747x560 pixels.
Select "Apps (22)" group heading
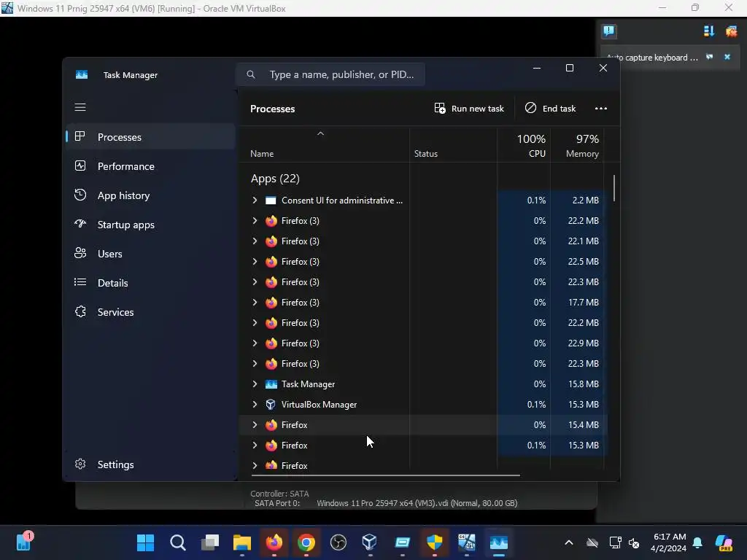tap(275, 179)
